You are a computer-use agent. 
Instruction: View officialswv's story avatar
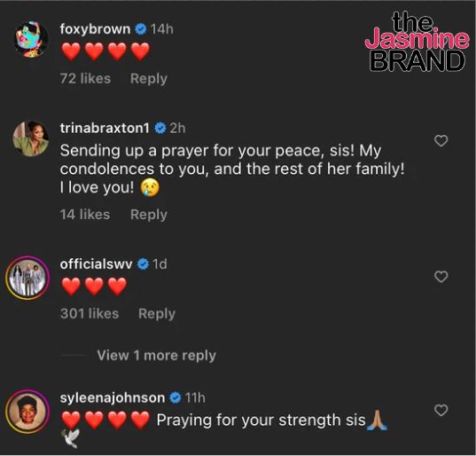coord(27,278)
